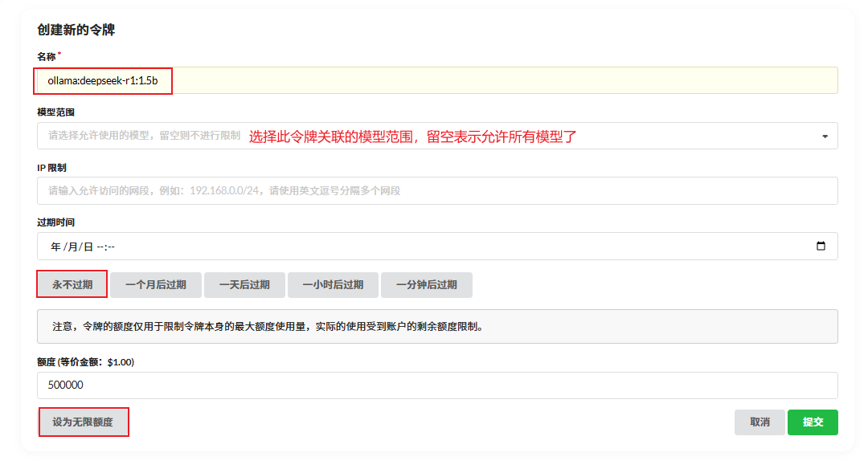This screenshot has height=469, width=868.
Task: Click the 过期时间 label
Action: 55,222
